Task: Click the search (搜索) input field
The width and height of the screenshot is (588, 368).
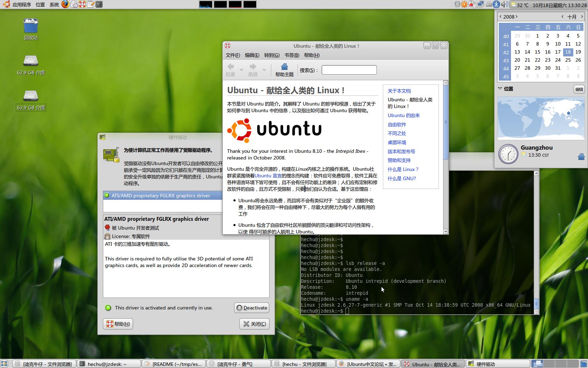Action: point(349,70)
